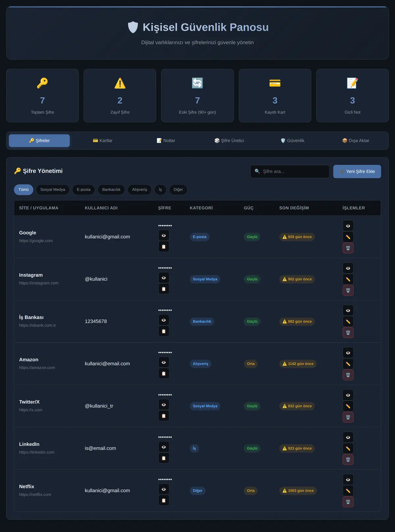Go to the Şifre Üretici tab
The height and width of the screenshot is (532, 395).
(229, 141)
